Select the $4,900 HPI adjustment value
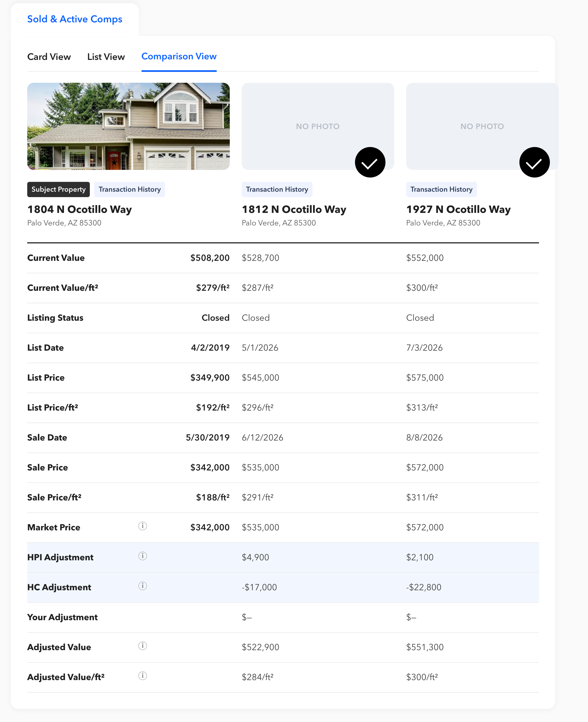Viewport: 588px width, 722px height. click(x=255, y=557)
